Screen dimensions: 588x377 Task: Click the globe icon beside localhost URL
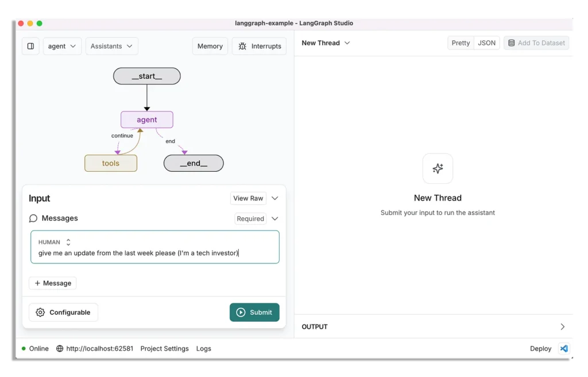click(x=60, y=348)
